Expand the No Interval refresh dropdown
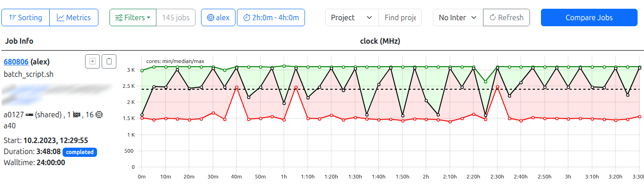Screen dimensions: 644x184 pos(458,17)
